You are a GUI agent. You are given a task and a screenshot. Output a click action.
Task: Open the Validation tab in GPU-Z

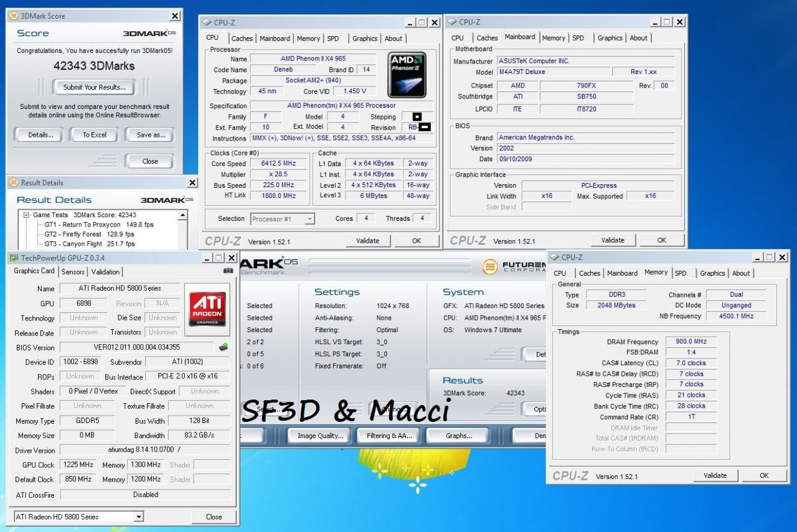tap(105, 272)
